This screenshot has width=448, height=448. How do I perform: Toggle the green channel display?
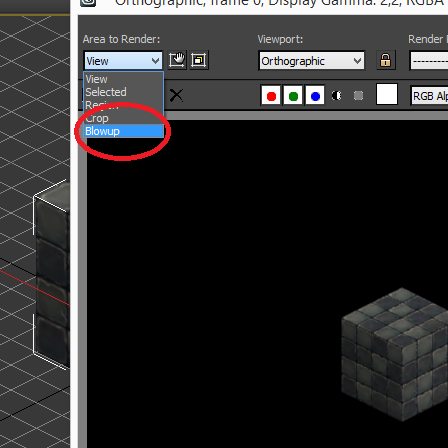(x=293, y=96)
